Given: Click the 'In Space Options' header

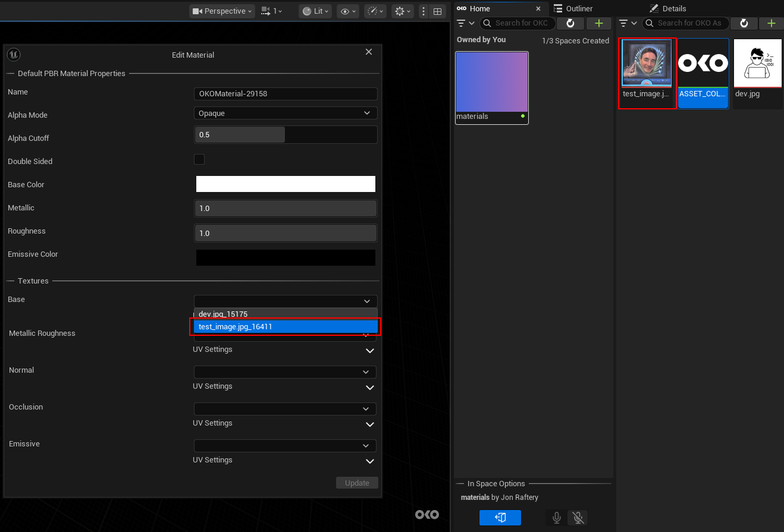Looking at the screenshot, I should tap(496, 483).
